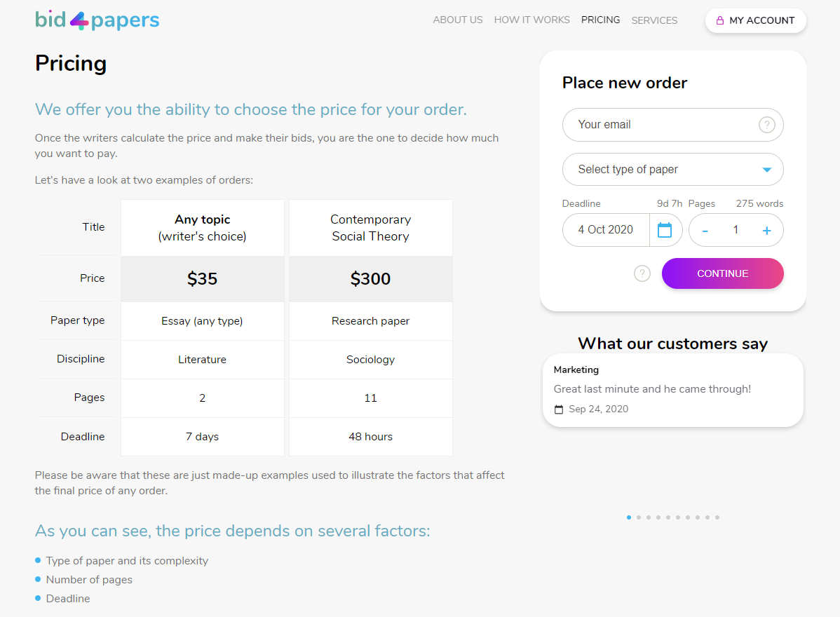Focus the Your email input field
This screenshot has width=840, height=617.
click(673, 125)
